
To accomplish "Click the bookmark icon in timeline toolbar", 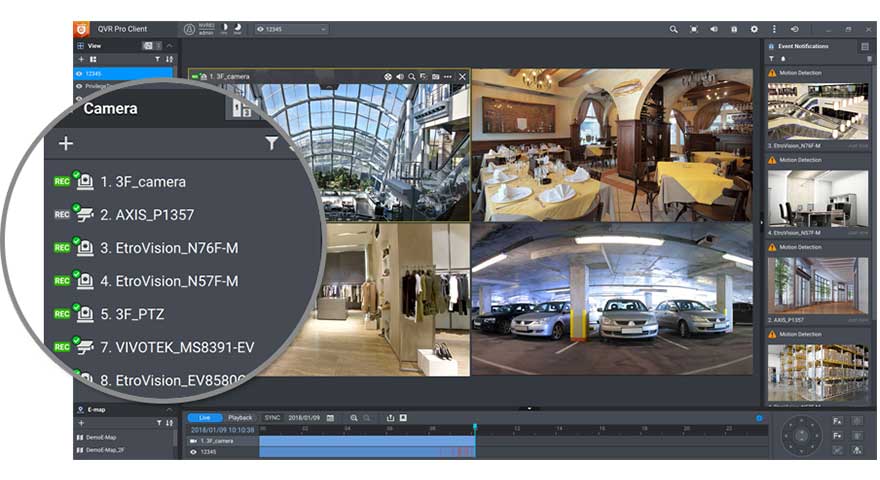I will coord(403,418).
